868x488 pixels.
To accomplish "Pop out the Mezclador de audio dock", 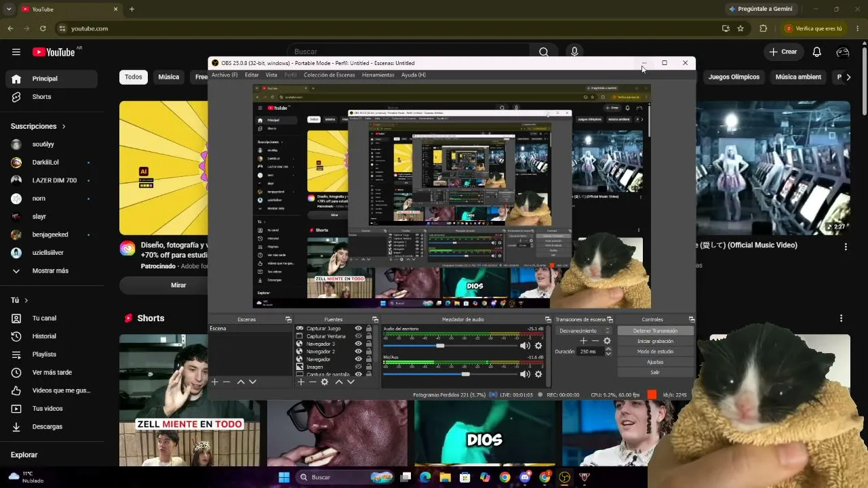I will [548, 319].
